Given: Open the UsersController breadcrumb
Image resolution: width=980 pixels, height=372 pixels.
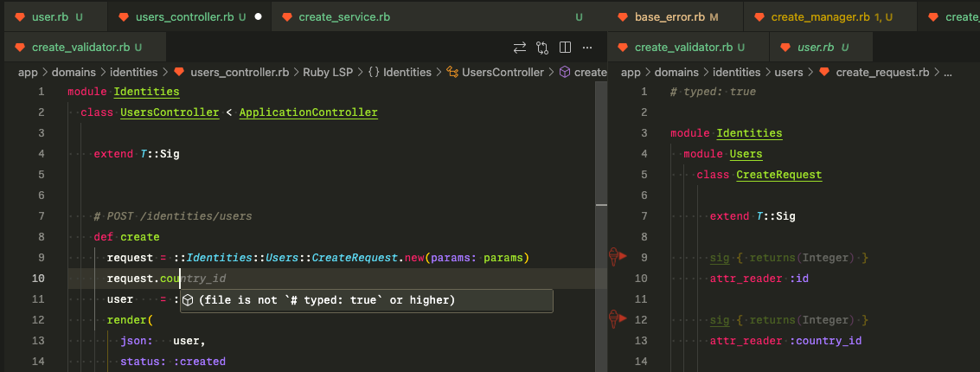Looking at the screenshot, I should tap(503, 73).
